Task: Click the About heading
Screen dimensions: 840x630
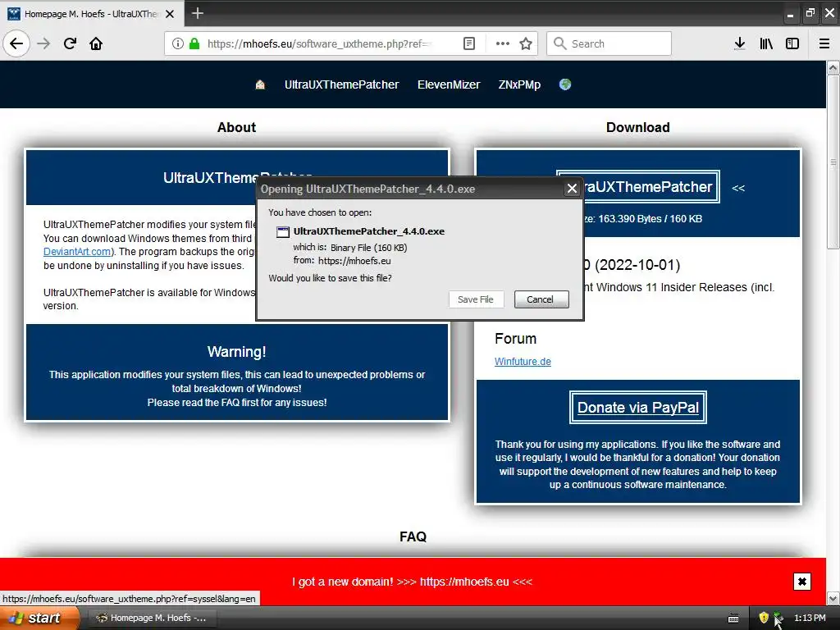Action: coord(237,127)
